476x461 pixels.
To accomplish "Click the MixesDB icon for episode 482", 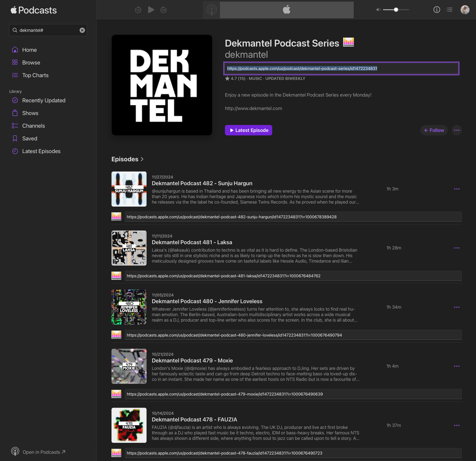I will 116,217.
